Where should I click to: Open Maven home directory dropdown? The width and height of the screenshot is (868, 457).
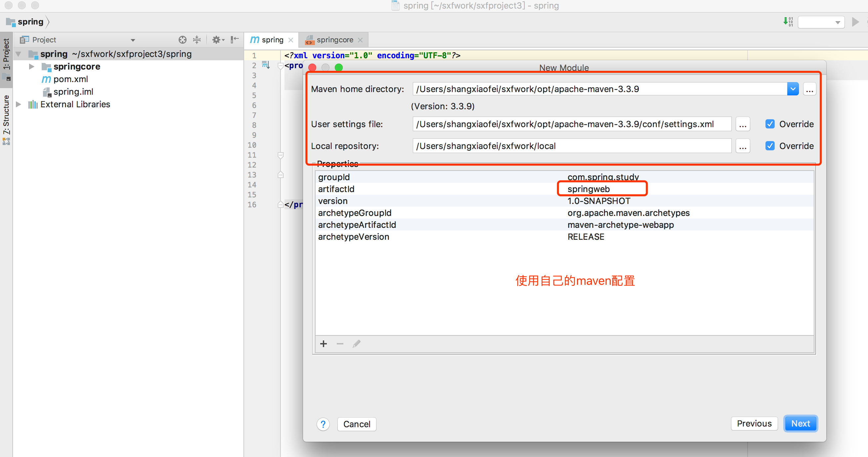tap(793, 89)
